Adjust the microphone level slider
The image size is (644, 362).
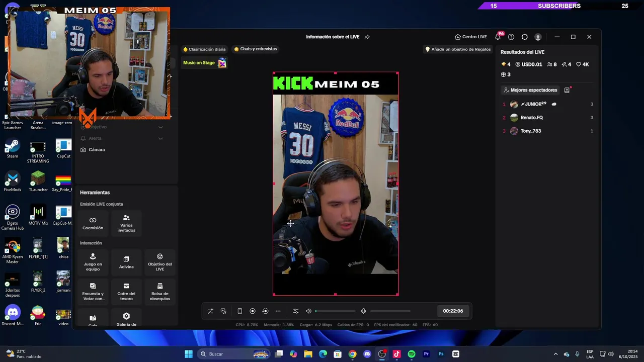pyautogui.click(x=390, y=311)
